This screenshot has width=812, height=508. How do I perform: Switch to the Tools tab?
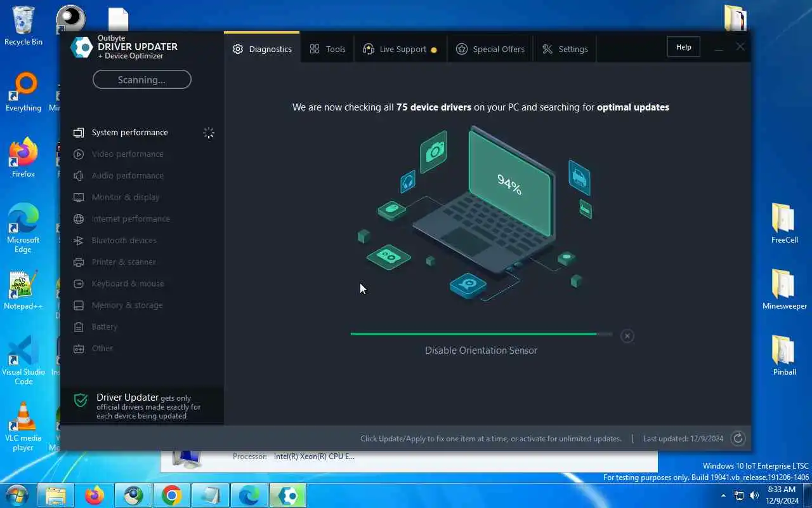point(327,49)
